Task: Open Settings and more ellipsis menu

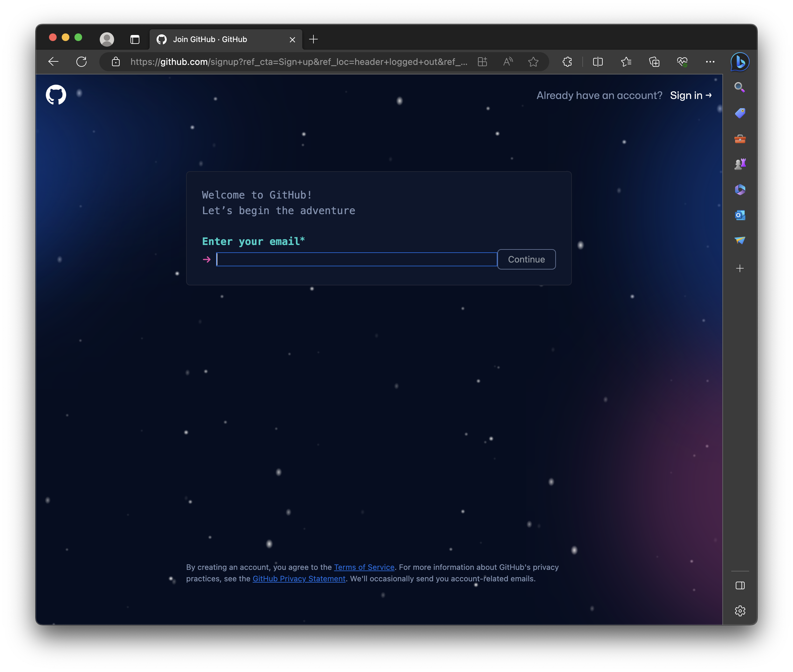Action: pos(710,62)
